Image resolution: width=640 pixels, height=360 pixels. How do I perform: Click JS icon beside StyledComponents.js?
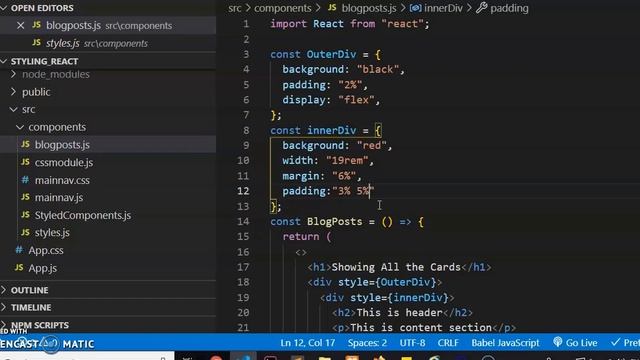(25, 215)
